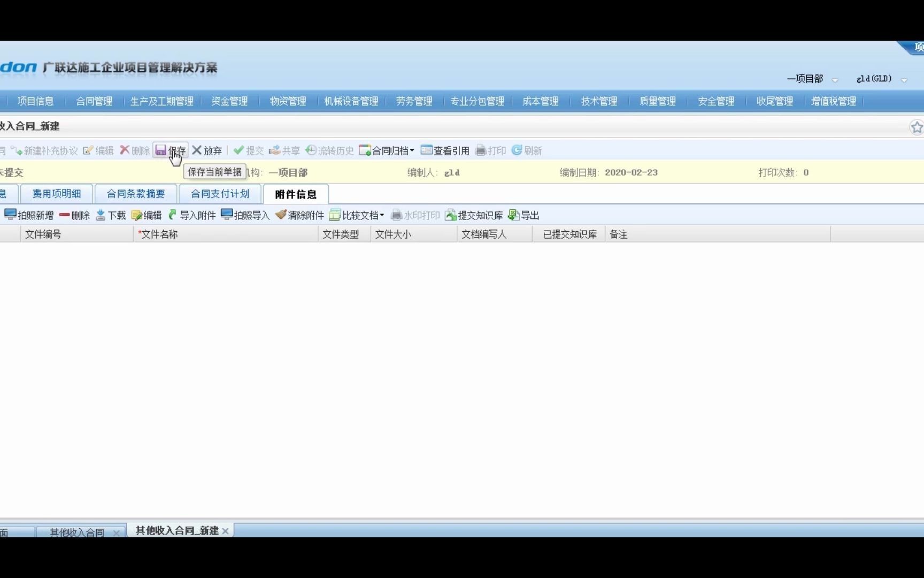Open 资金管理 menu

coord(229,101)
